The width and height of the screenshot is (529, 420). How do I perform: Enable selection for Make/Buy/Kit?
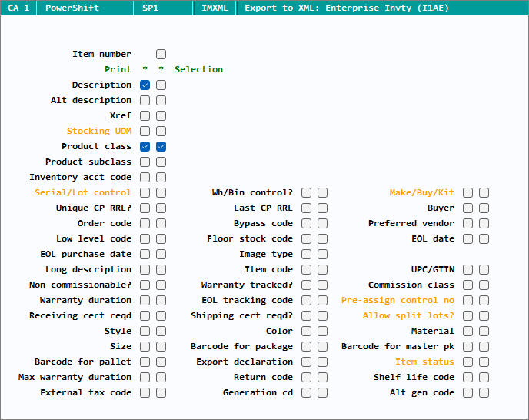pyautogui.click(x=484, y=192)
